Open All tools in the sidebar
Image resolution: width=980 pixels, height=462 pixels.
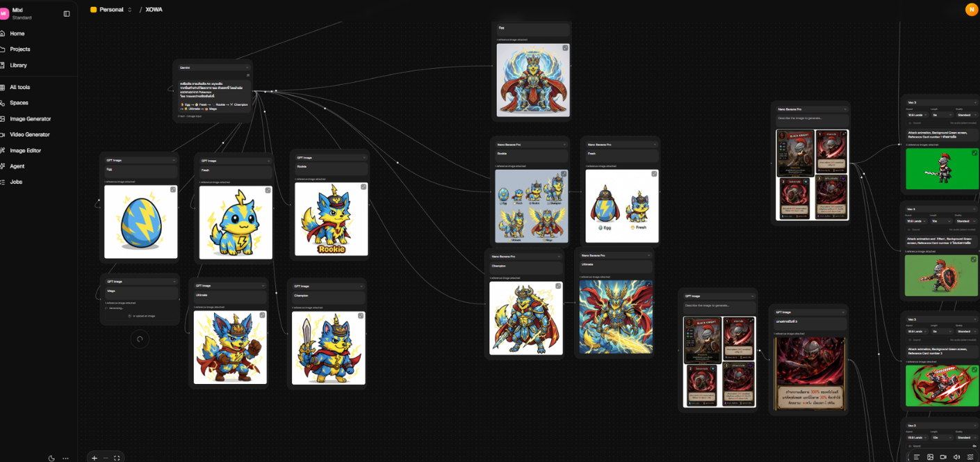coord(19,87)
